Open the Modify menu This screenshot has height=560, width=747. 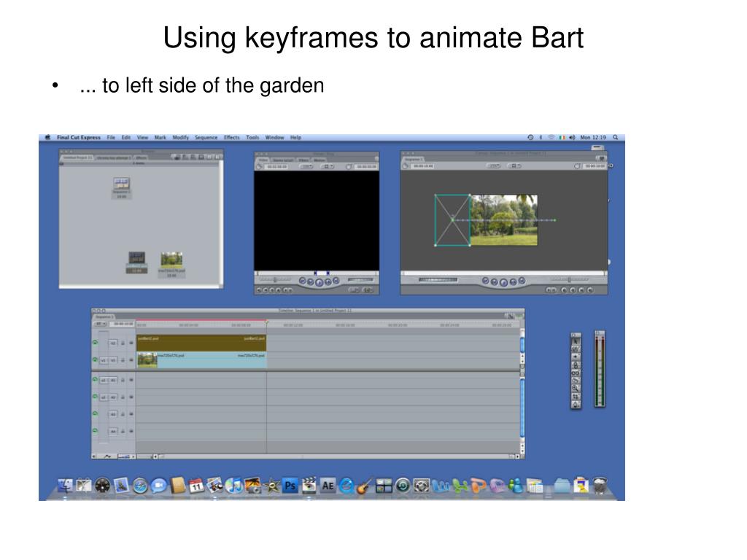[181, 137]
